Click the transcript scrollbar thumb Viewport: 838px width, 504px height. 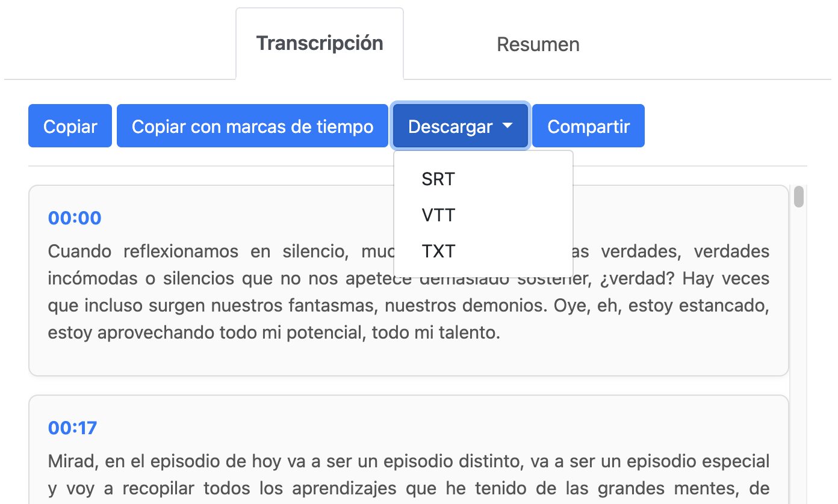tap(799, 197)
